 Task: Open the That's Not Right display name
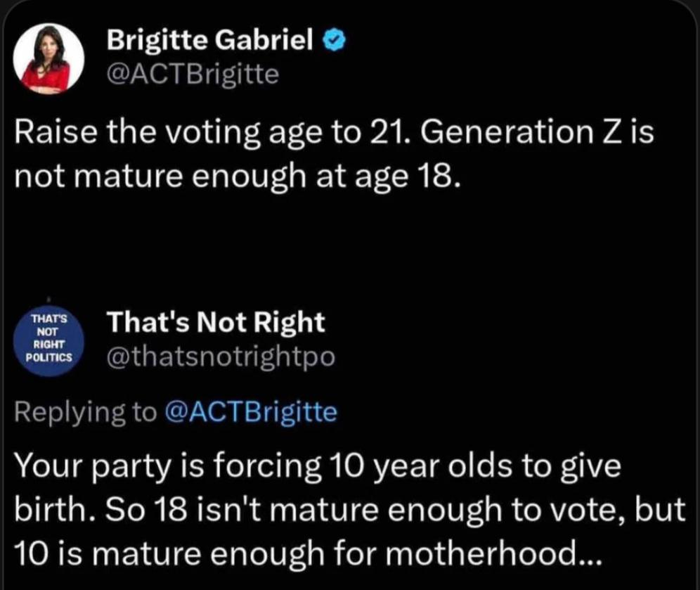(216, 323)
